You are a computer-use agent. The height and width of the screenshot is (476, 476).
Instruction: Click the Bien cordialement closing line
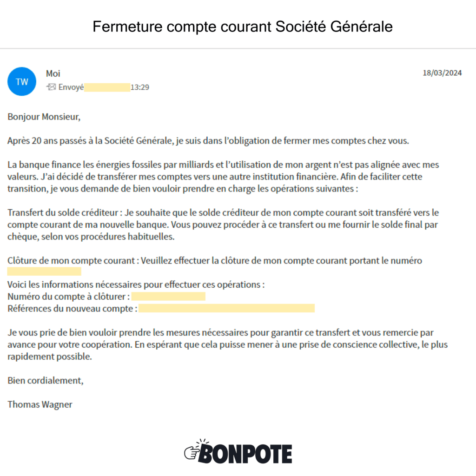pos(46,380)
